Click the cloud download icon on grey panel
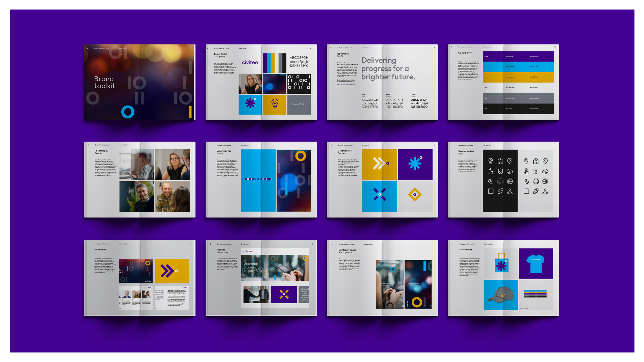Screen dimensions: 644x362 (x=545, y=171)
